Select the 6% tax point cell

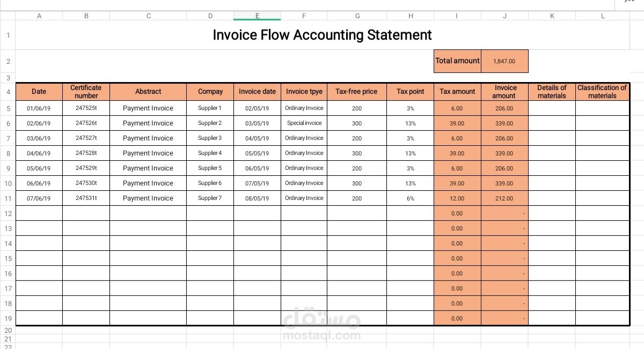(411, 198)
